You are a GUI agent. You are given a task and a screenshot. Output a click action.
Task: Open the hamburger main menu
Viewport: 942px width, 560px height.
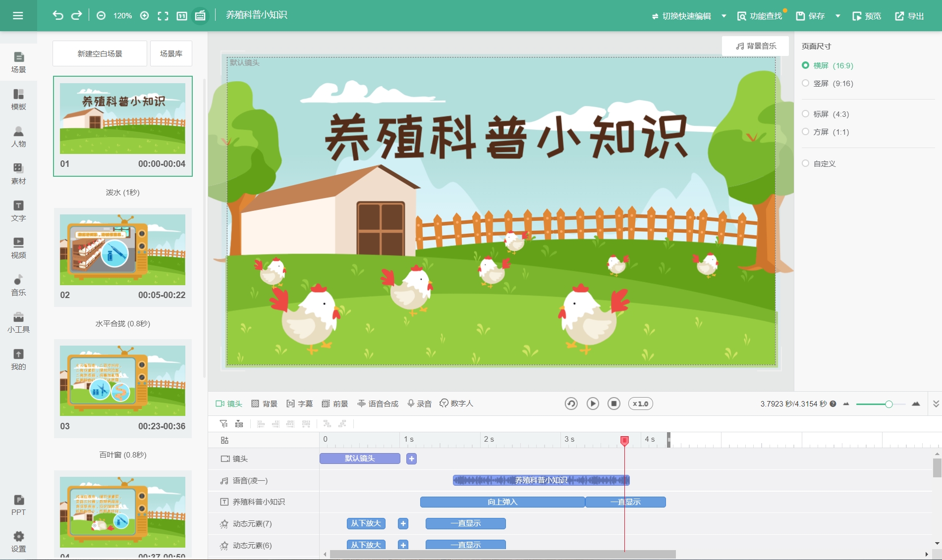(x=18, y=16)
